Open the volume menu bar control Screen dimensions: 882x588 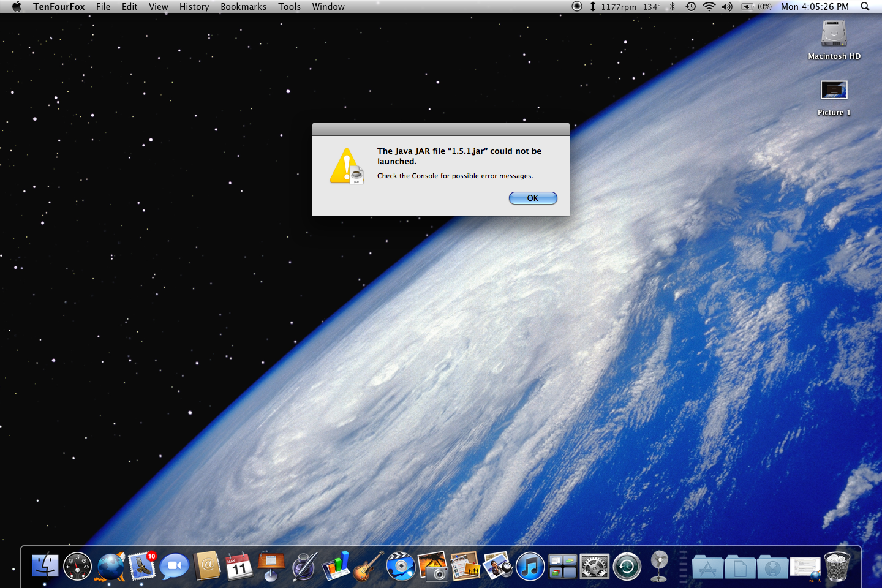click(x=727, y=6)
